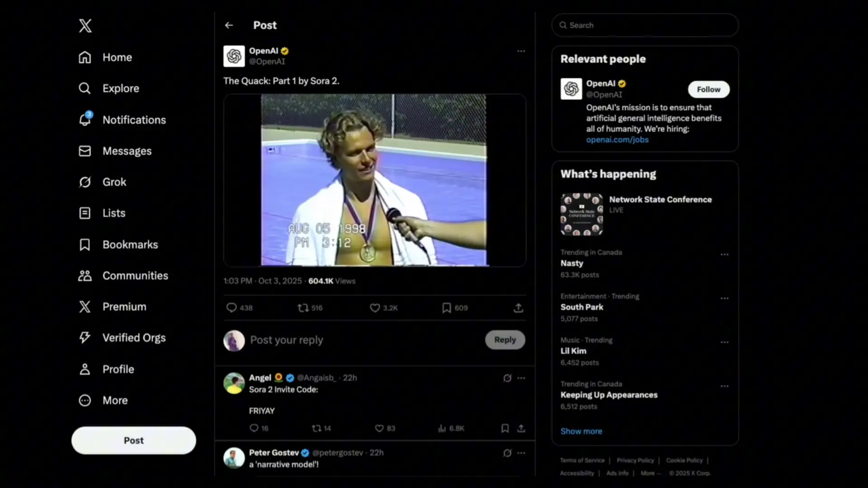Screen dimensions: 868x488
Task: Open Notifications with the bell icon
Action: pos(85,120)
